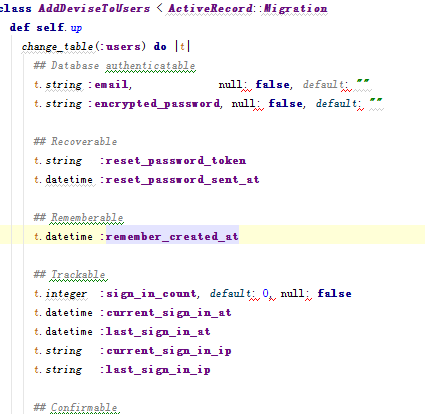Click the change_table method call
425x414 pixels.
[57, 46]
